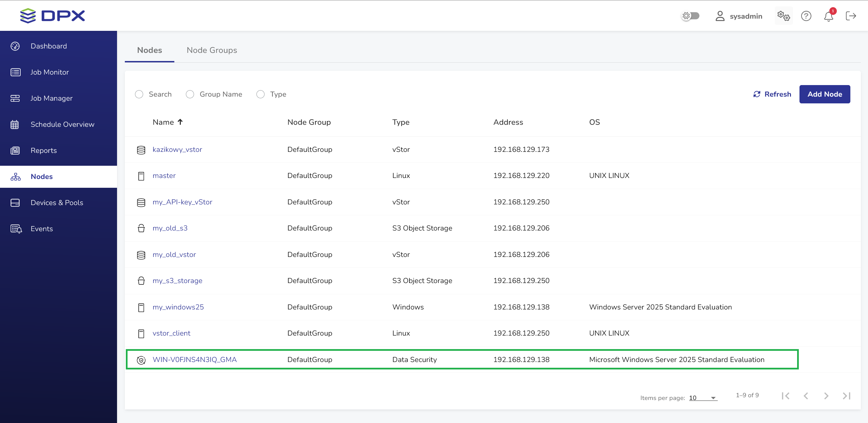The width and height of the screenshot is (868, 423).
Task: Click the Add Node button
Action: click(825, 94)
